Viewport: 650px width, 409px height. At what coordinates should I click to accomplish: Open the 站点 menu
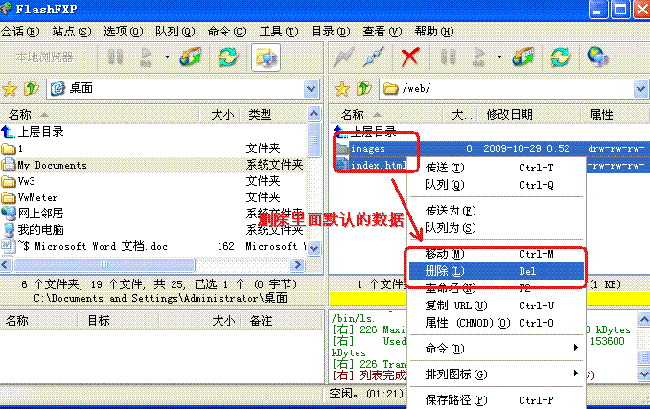72,31
